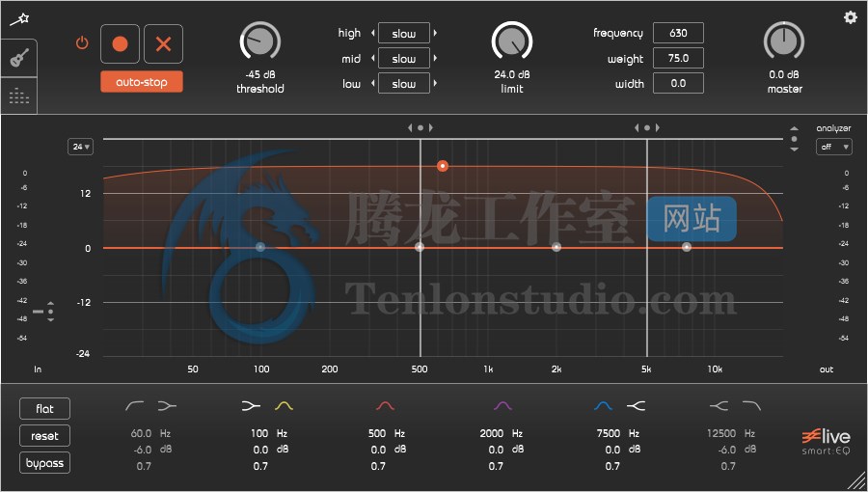Click the 2000 Hz frequency value
The image size is (868, 492).
492,433
